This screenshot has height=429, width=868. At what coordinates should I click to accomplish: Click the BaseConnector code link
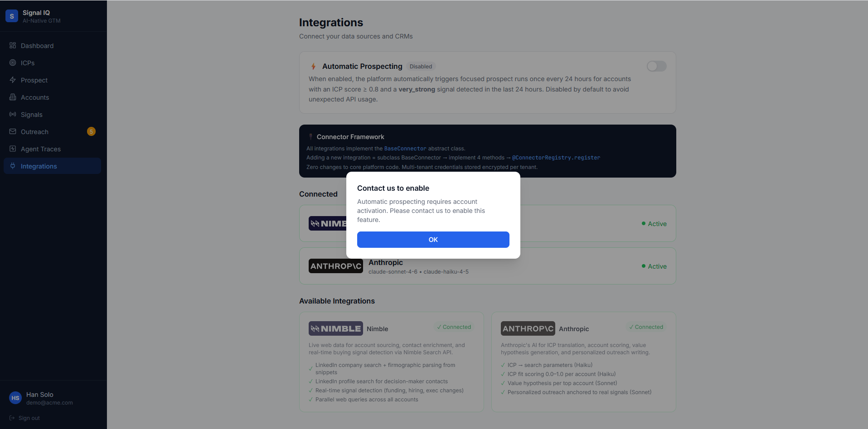point(405,149)
